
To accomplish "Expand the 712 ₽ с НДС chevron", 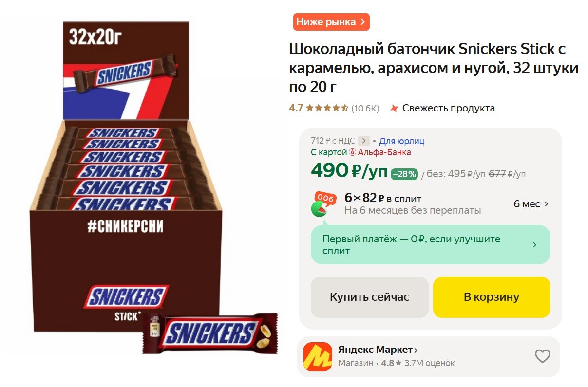I will [363, 141].
